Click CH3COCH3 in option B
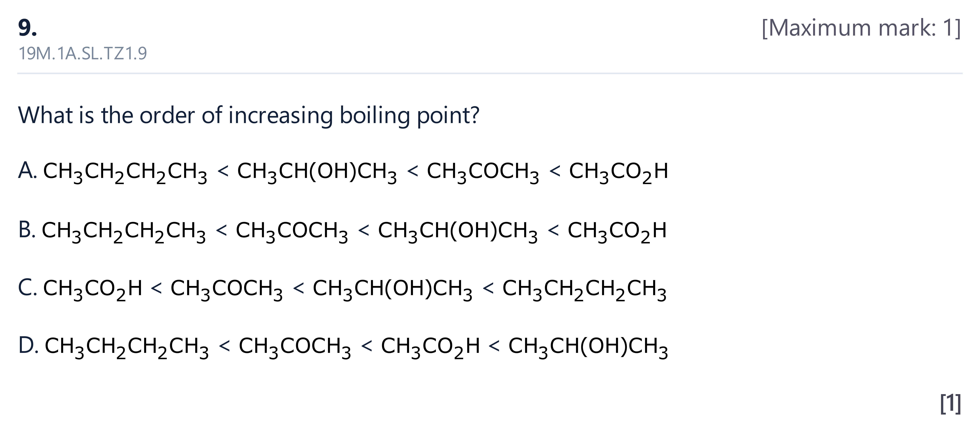The image size is (980, 431). click(x=292, y=232)
